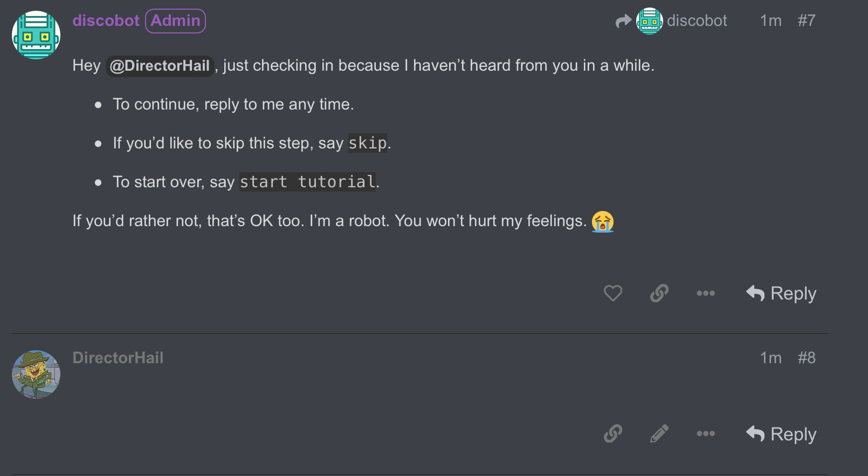Show more actions on discobot's post
Viewport: 868px width, 476px height.
(x=706, y=293)
